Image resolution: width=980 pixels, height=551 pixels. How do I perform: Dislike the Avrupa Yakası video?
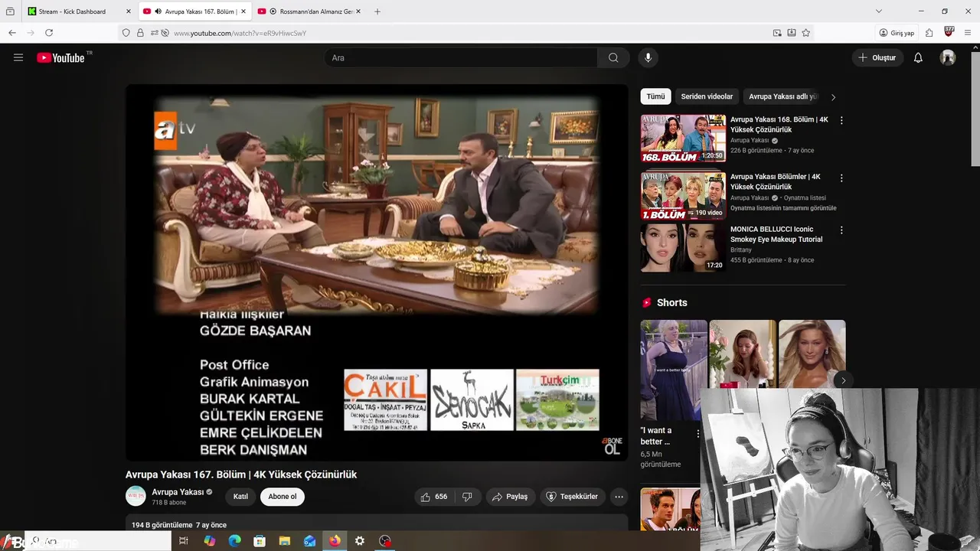pyautogui.click(x=467, y=497)
